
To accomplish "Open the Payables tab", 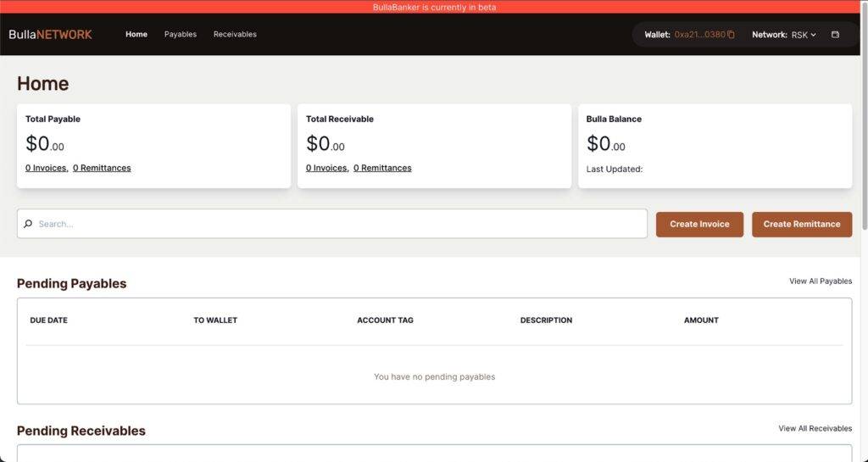I will point(181,35).
